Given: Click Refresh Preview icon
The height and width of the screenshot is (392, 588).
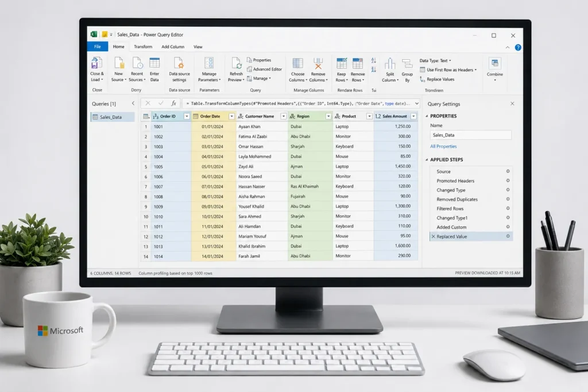Looking at the screenshot, I should coord(236,63).
